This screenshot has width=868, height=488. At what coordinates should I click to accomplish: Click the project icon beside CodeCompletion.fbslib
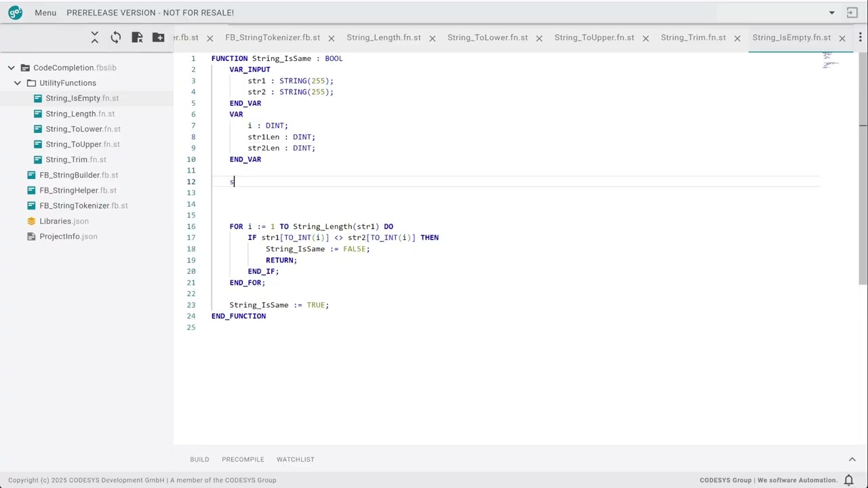pyautogui.click(x=25, y=68)
